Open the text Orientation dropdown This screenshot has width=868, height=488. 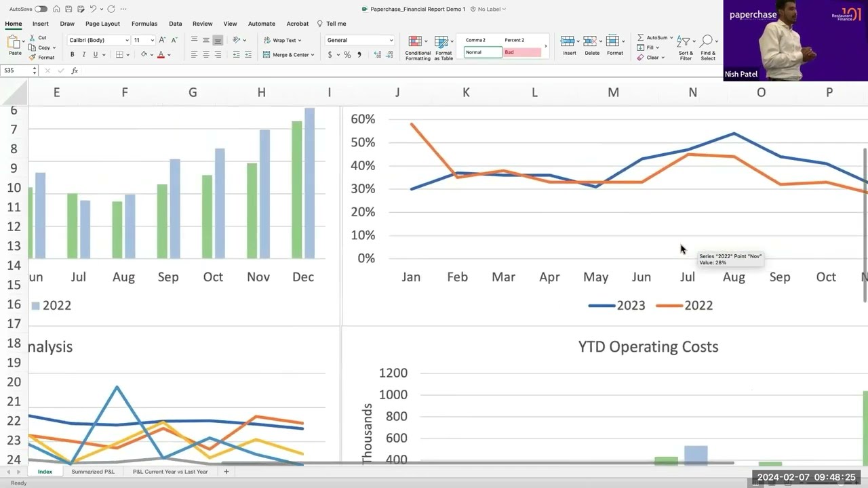click(x=239, y=40)
